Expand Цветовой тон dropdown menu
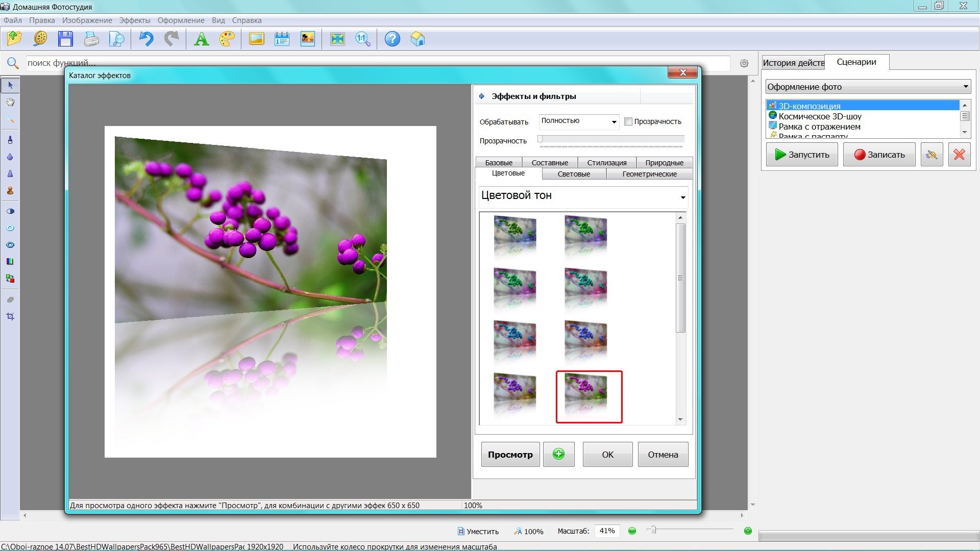 tap(683, 197)
